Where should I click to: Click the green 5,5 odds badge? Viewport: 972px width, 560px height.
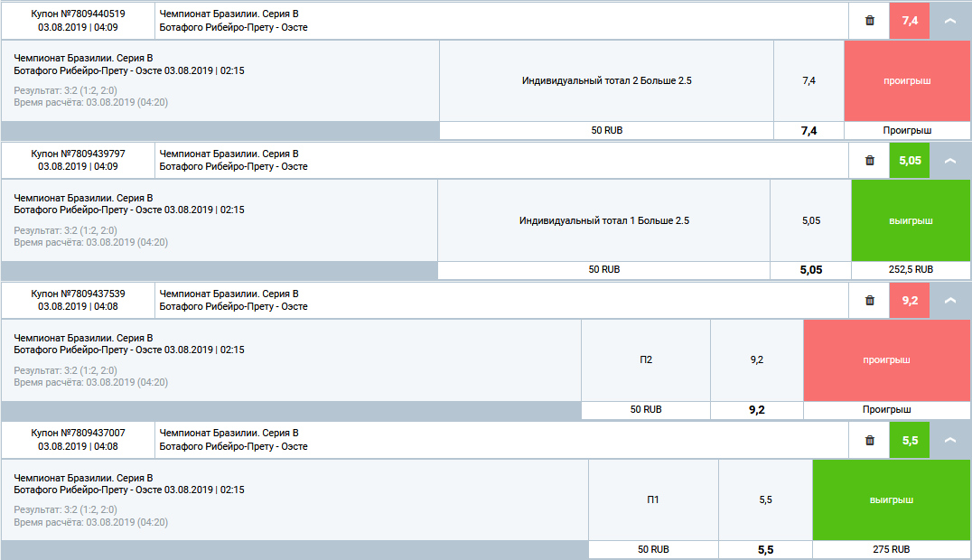[910, 441]
